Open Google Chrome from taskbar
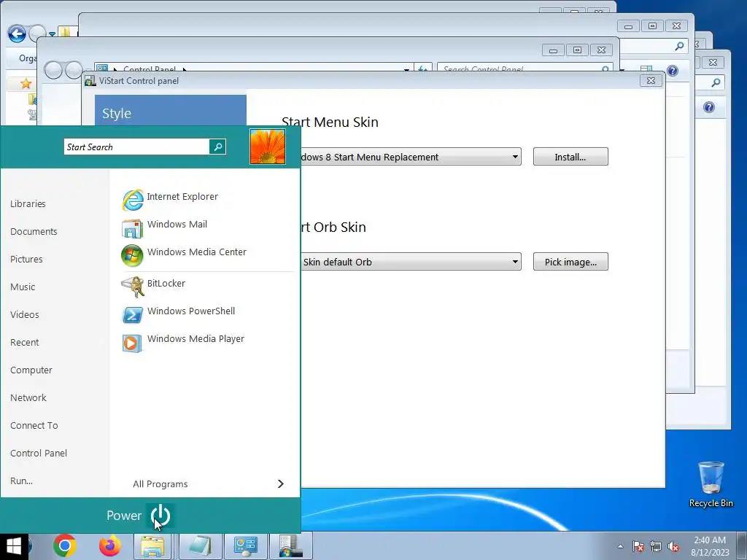This screenshot has height=560, width=747. click(65, 545)
